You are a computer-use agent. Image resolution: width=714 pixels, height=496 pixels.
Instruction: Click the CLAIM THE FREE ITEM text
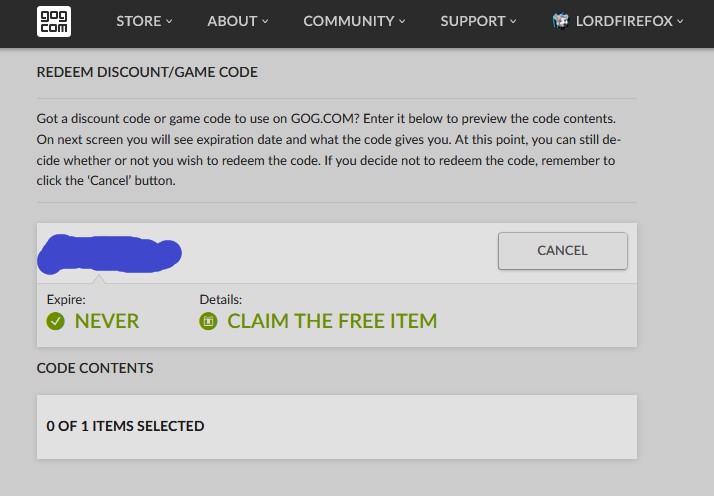point(332,321)
